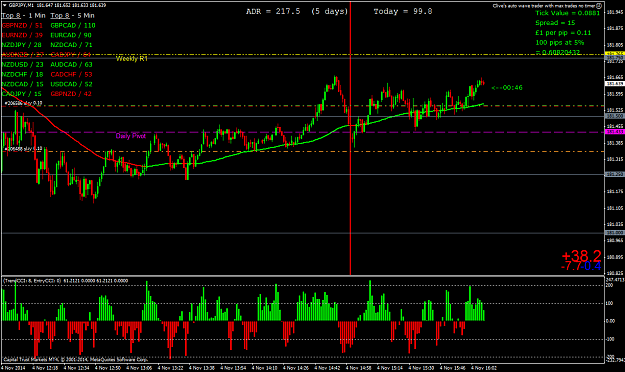The height and width of the screenshot is (372, 625).
Task: Click the 'ADR = 217.5 (5 days)' text
Action: coord(297,12)
